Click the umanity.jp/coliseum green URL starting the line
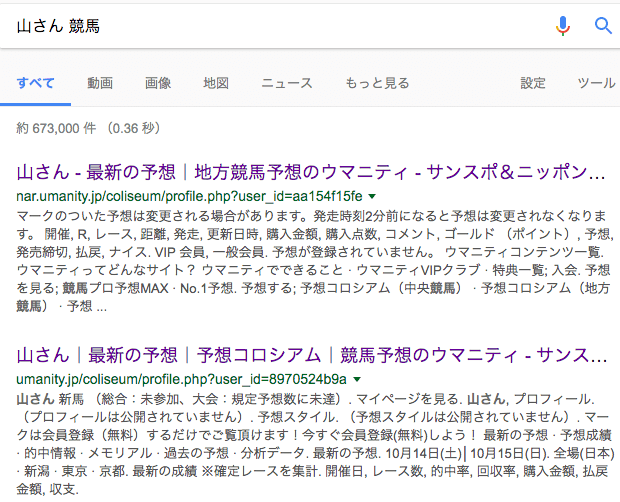The image size is (620, 502). (x=181, y=379)
